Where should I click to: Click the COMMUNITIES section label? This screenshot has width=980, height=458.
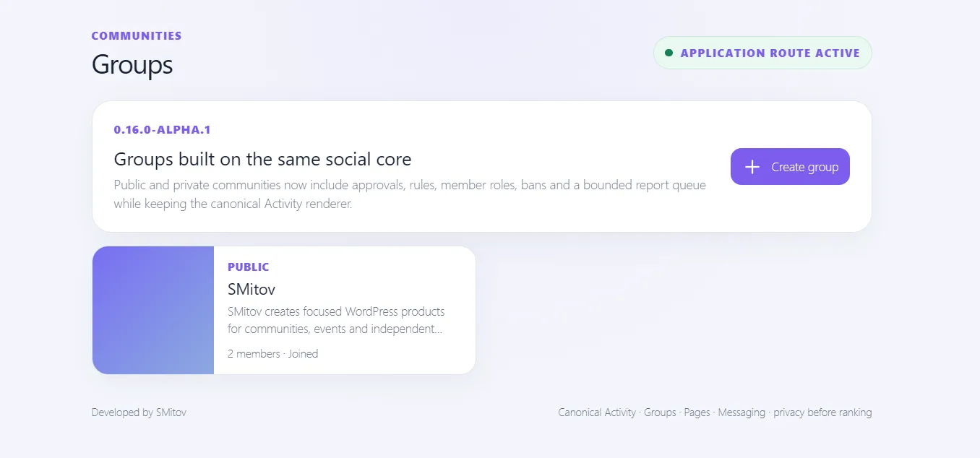pyautogui.click(x=137, y=35)
